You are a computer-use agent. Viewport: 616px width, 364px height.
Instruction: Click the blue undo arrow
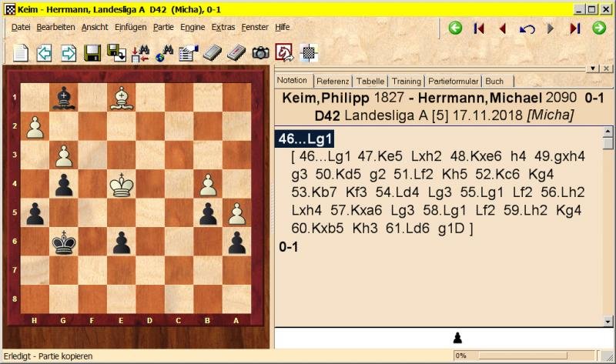527,28
